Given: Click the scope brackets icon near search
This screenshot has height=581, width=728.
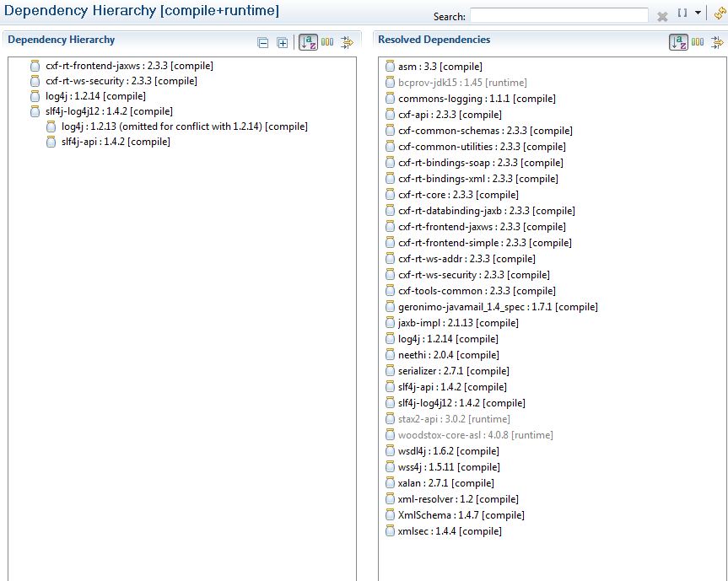Looking at the screenshot, I should coord(682,13).
